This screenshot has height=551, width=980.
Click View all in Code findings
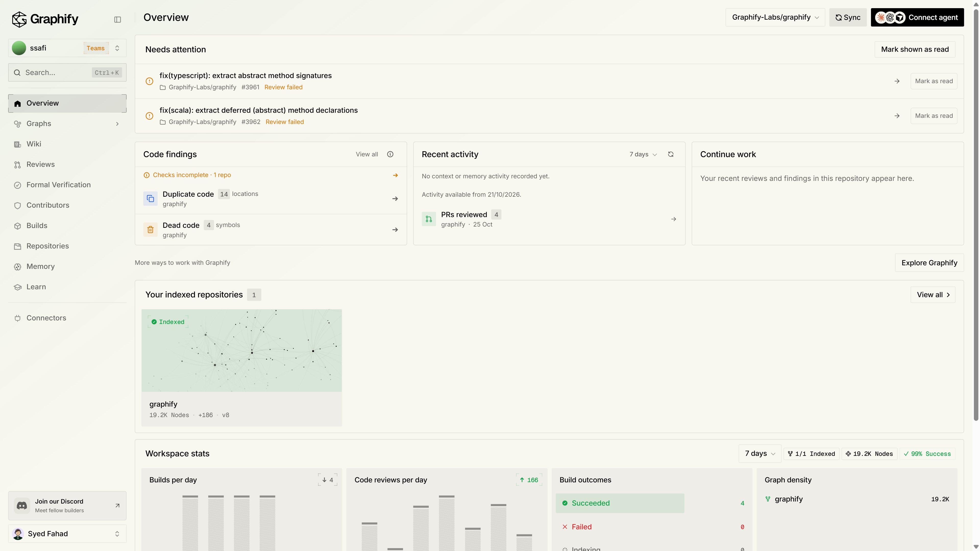tap(367, 154)
